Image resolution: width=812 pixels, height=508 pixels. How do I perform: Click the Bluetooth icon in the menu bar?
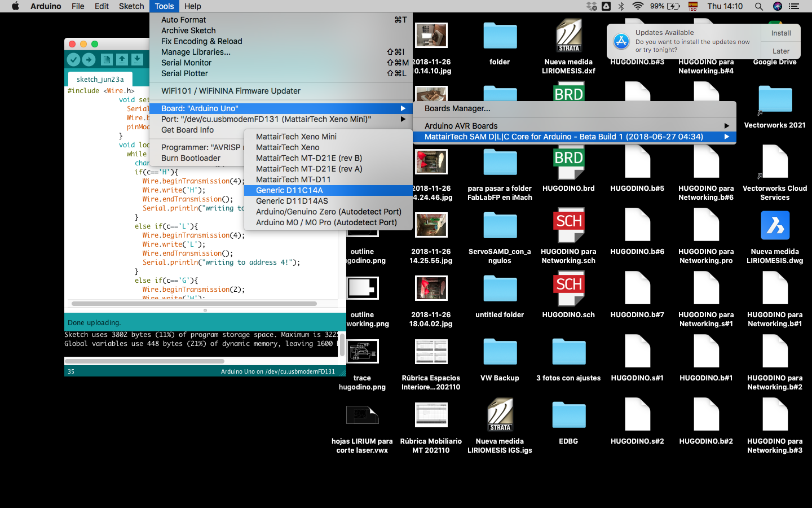tap(621, 6)
